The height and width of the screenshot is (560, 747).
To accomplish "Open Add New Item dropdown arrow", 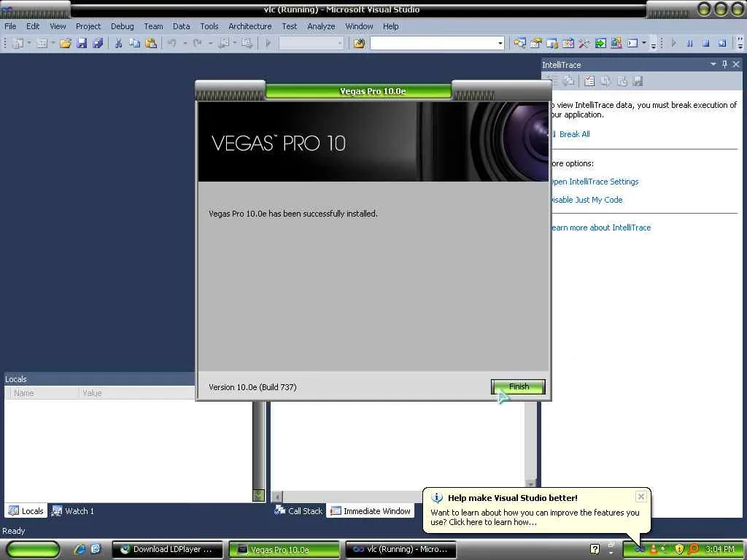I will point(53,43).
